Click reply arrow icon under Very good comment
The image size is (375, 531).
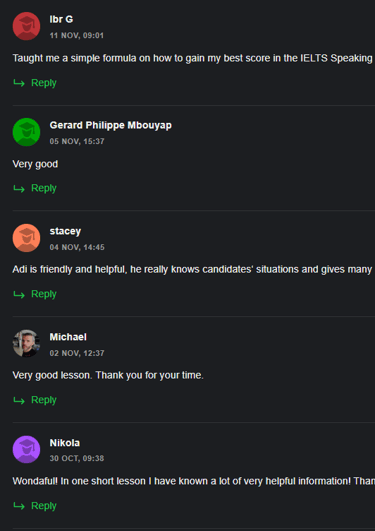point(19,189)
